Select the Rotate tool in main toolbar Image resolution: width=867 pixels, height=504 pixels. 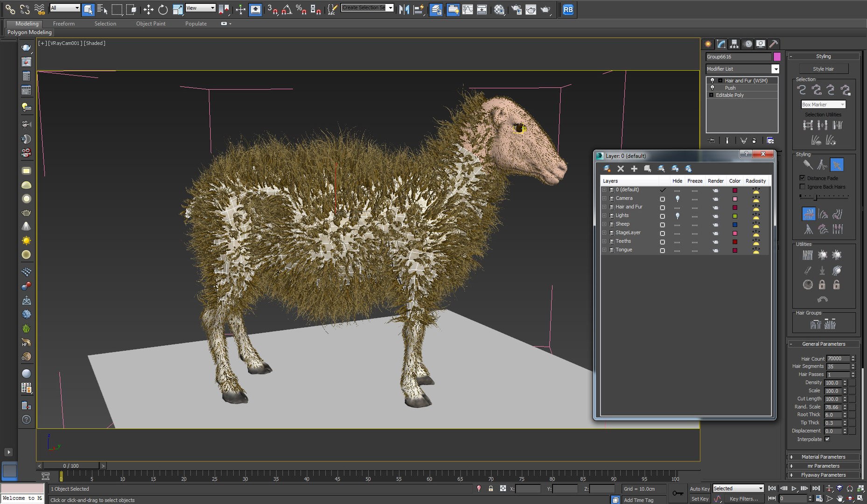(163, 9)
